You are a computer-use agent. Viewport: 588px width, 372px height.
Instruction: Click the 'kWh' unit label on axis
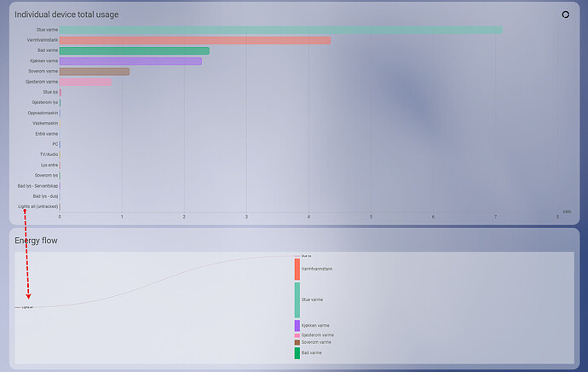(567, 212)
